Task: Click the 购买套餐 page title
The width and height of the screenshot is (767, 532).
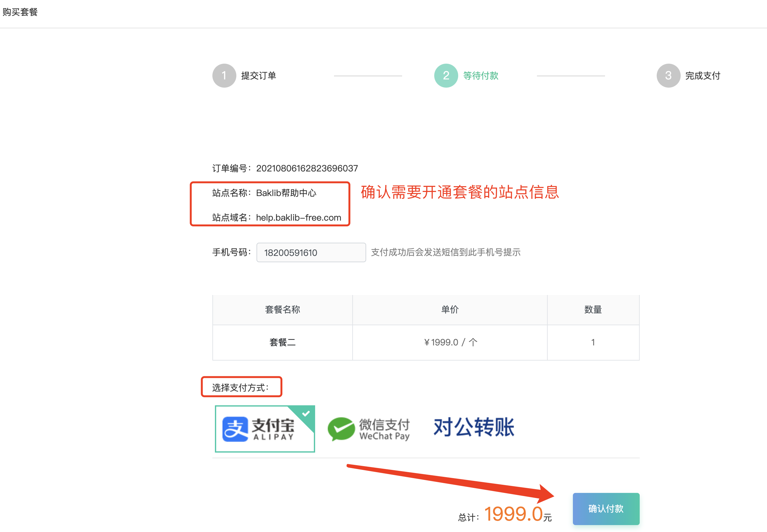Action: 20,12
